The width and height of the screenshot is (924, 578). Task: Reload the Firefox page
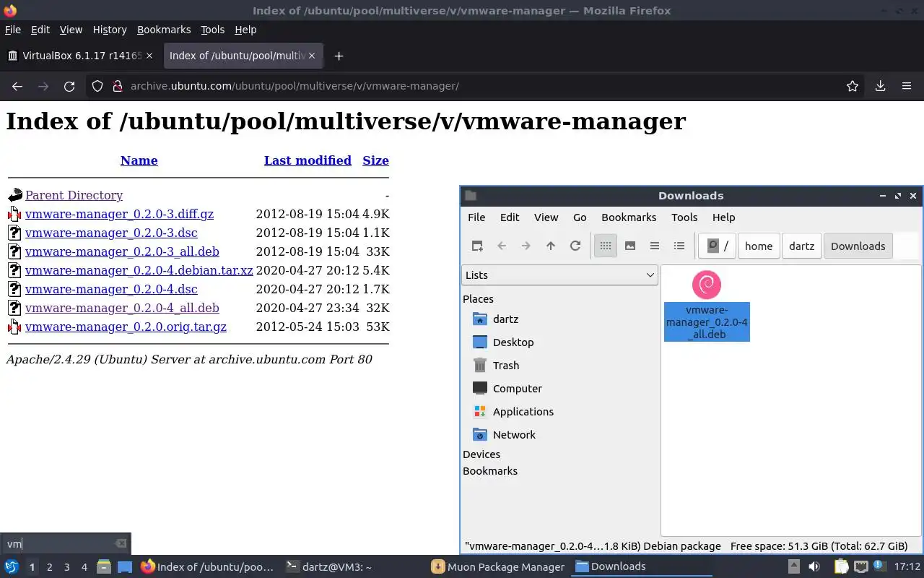click(x=69, y=86)
